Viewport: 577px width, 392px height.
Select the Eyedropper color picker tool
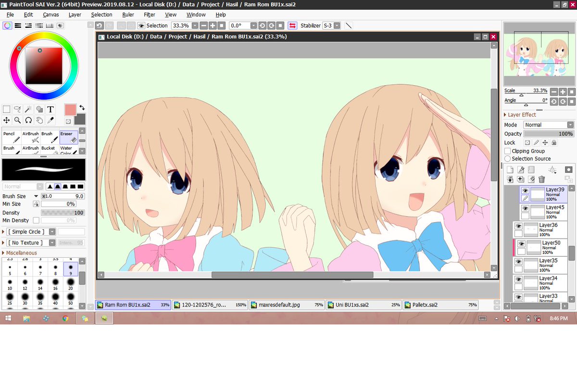(x=50, y=120)
